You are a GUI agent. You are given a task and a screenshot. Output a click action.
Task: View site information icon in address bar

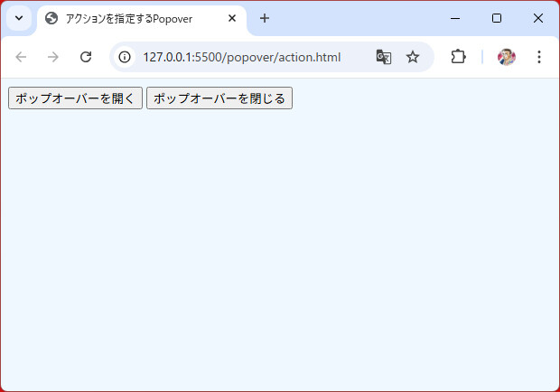(x=125, y=57)
